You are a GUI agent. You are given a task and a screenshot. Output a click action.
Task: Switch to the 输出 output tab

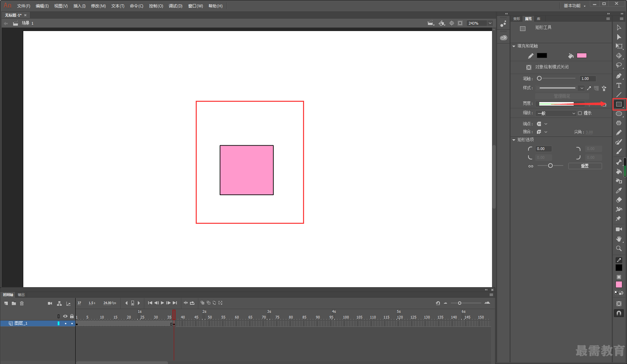21,295
